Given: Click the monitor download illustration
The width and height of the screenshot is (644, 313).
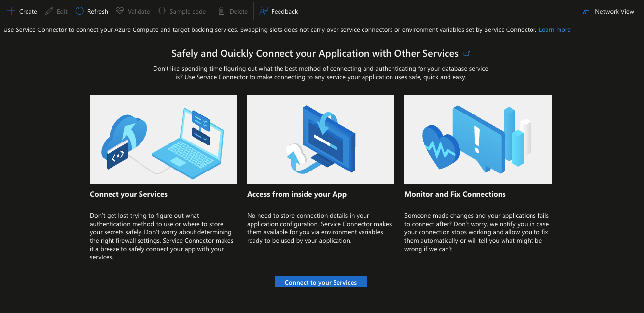Looking at the screenshot, I should point(321,140).
